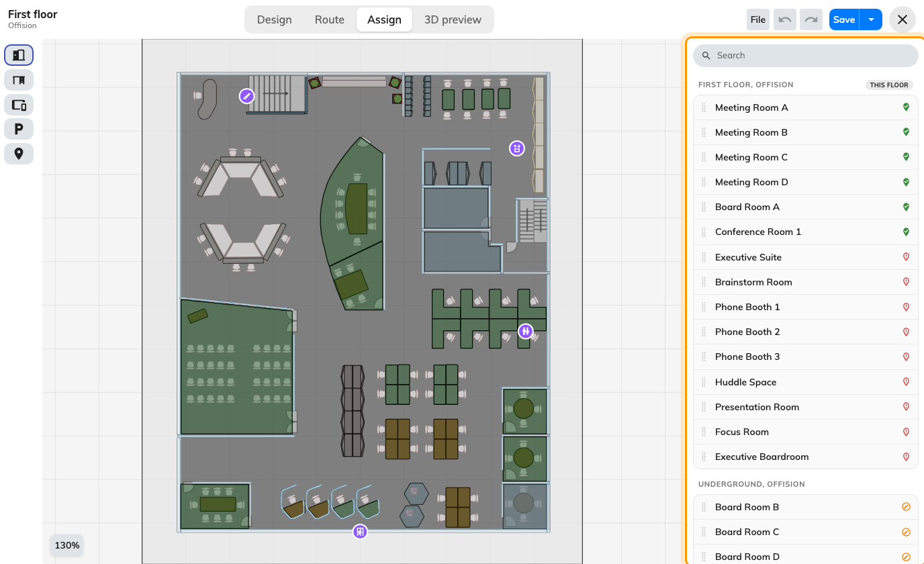The image size is (924, 564).
Task: Click Brainstorm Room's red unassigned pin
Action: tap(906, 282)
